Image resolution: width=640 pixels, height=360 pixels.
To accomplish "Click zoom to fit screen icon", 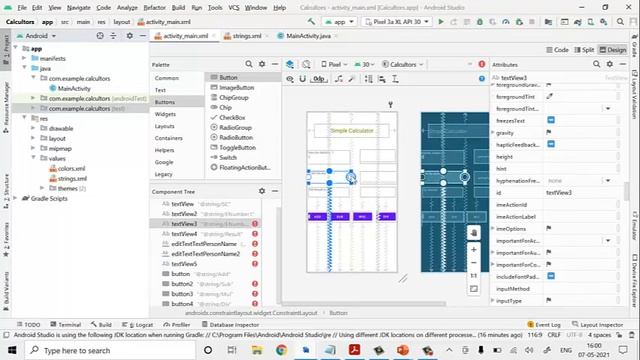I will (473, 289).
